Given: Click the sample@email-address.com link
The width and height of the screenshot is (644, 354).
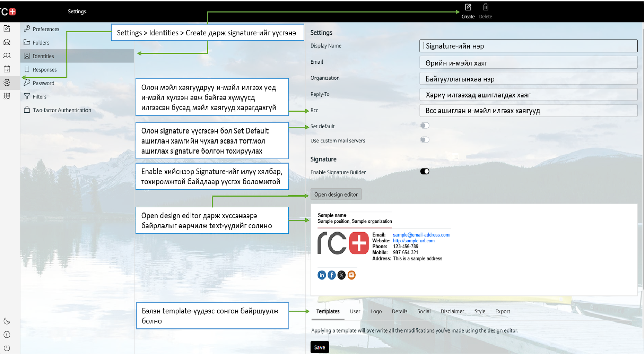Looking at the screenshot, I should 421,235.
